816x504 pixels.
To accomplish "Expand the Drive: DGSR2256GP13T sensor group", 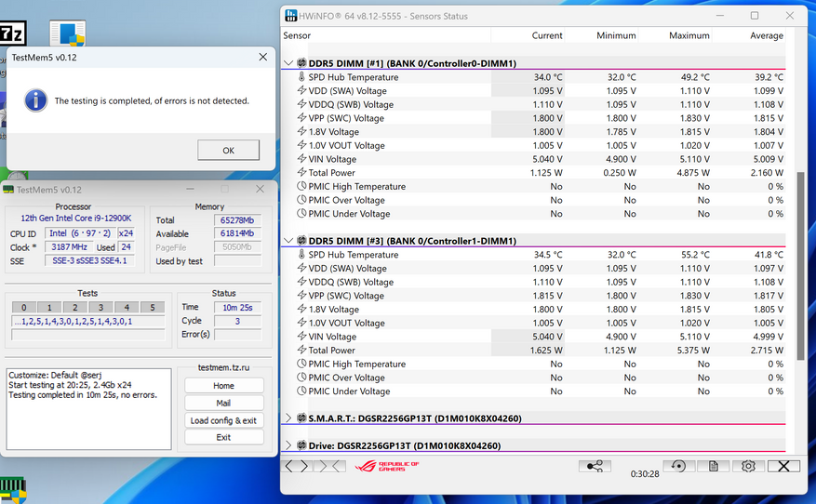I will (288, 445).
